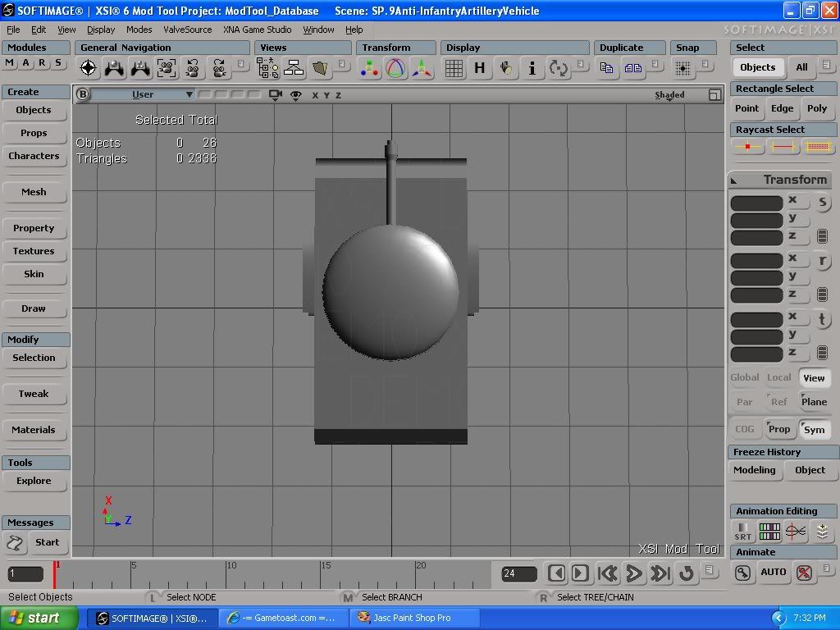
Task: Open Snap toolbar options icon
Action: [x=705, y=64]
